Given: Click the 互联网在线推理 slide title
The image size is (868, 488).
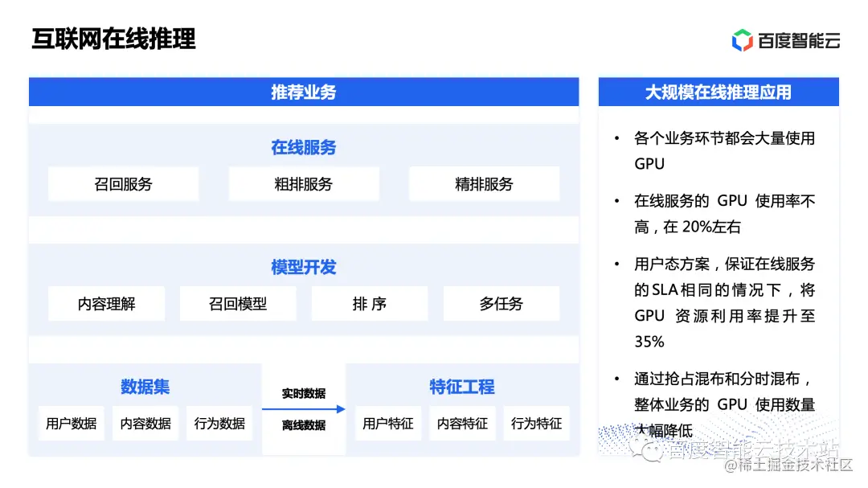Looking at the screenshot, I should click(x=115, y=39).
